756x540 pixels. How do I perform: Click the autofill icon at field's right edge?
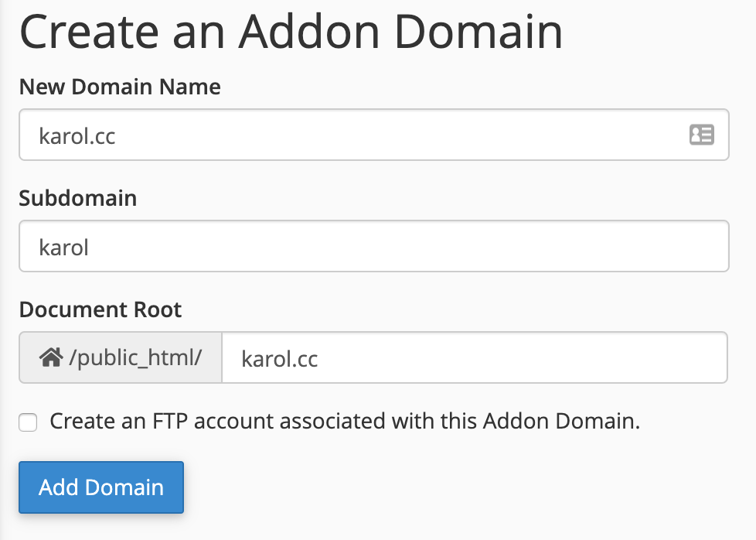(701, 135)
